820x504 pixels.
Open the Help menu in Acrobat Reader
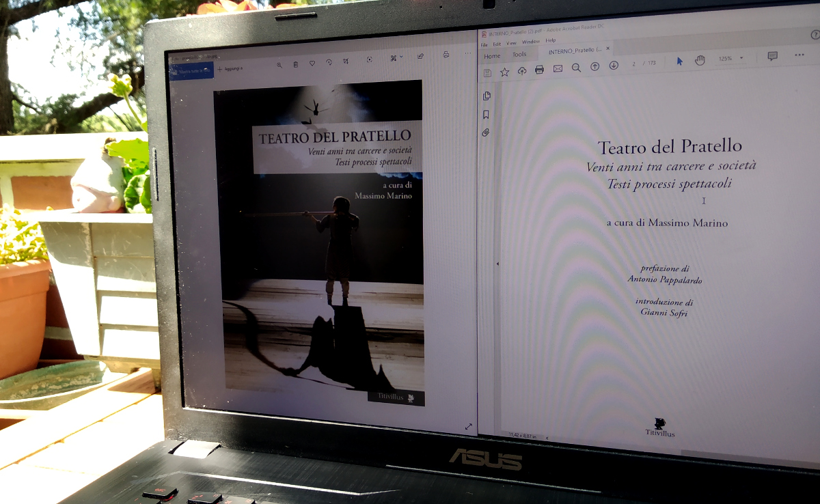coord(551,41)
